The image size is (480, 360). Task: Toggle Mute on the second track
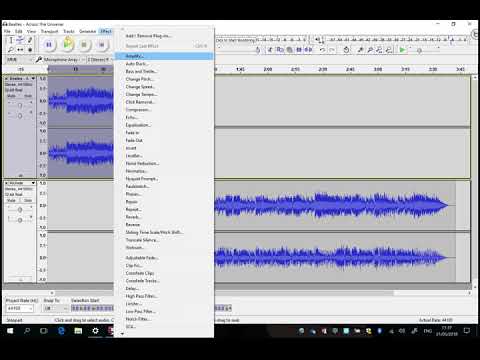12,201
